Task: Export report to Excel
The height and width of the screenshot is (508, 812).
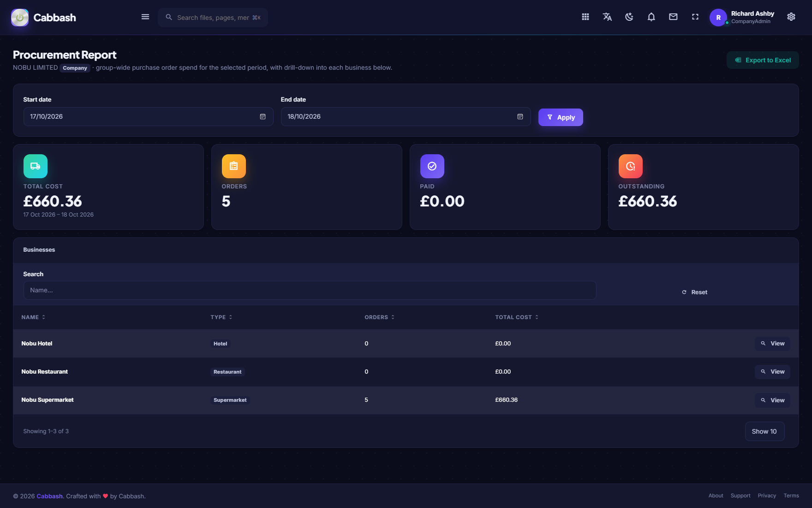Action: pyautogui.click(x=763, y=60)
